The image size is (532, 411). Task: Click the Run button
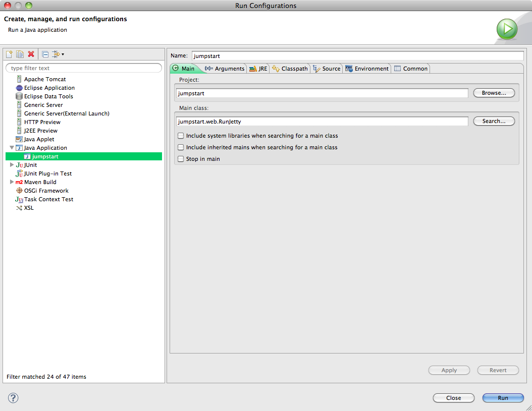[x=503, y=398]
